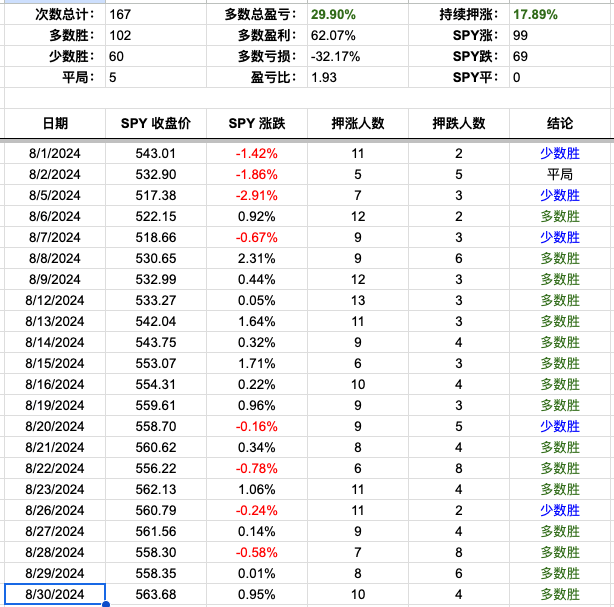This screenshot has height=607, width=614.
Task: Select the change cell 1.64%
Action: (257, 321)
